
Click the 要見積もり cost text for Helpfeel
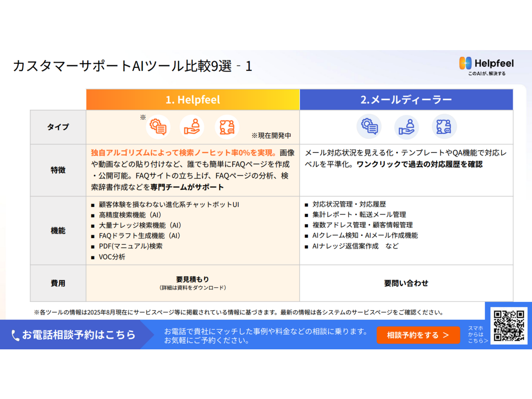192,279
